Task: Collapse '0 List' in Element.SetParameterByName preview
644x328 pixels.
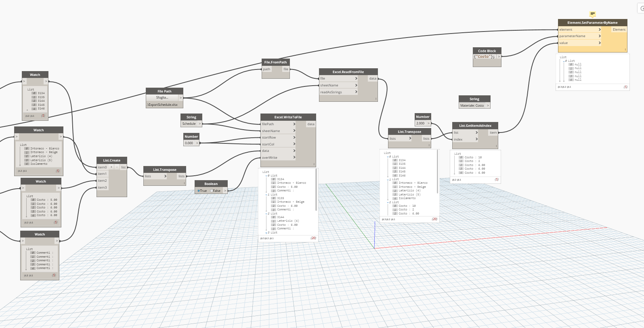Action: 564,61
